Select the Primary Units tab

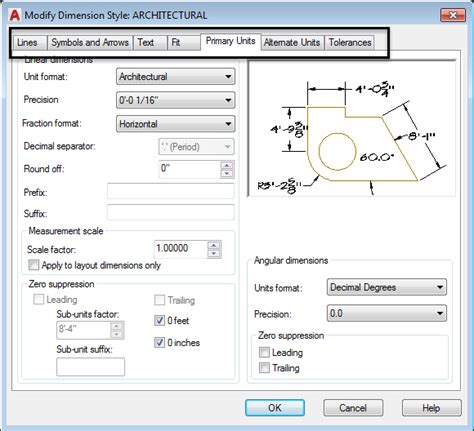[231, 41]
